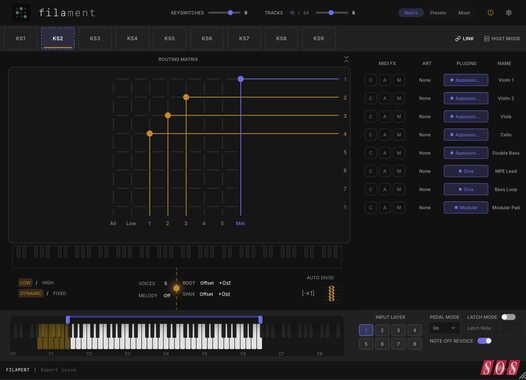Viewport: 526px width, 380px height.
Task: Open articulation dropdown for Violin 1
Action: click(x=424, y=80)
